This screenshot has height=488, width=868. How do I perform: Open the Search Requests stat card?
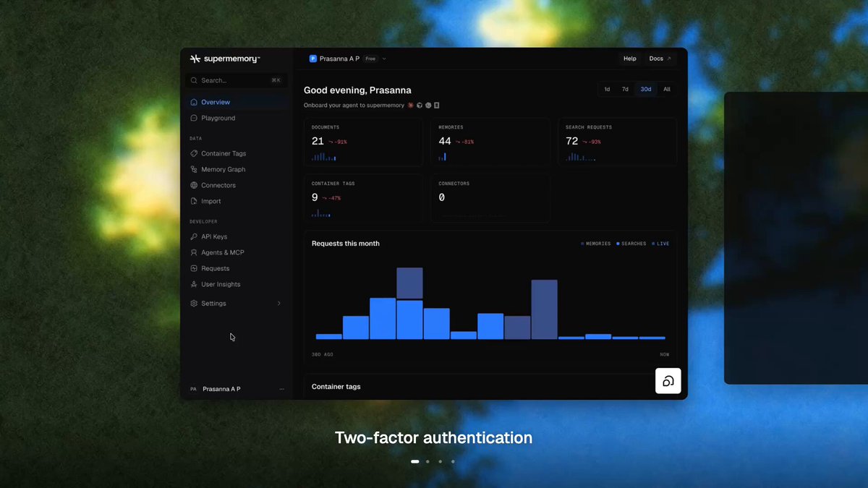pos(617,142)
